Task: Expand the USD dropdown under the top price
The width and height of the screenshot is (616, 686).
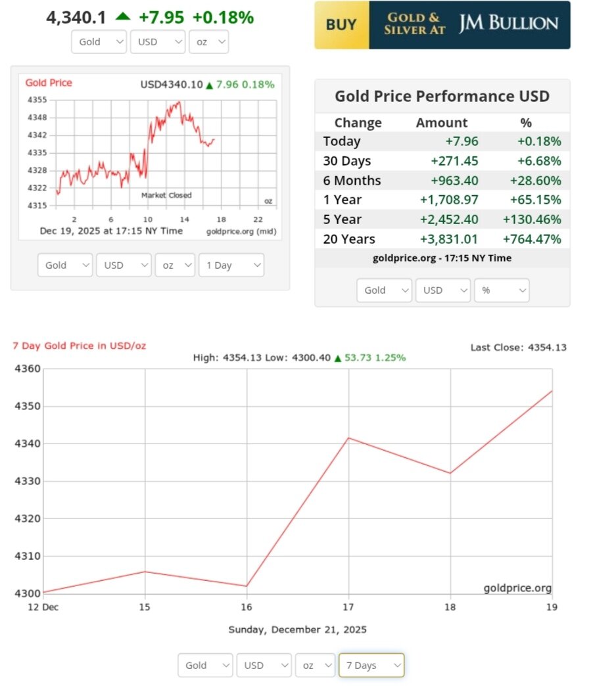Action: tap(158, 42)
